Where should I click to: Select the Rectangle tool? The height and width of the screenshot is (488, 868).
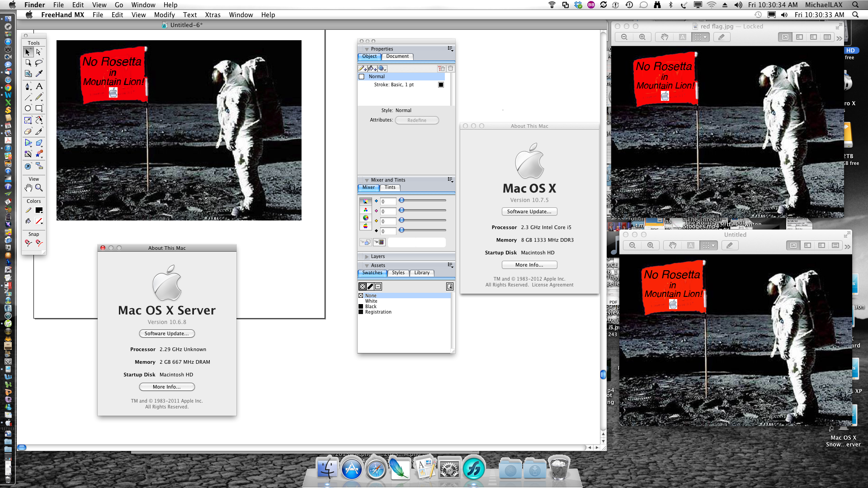39,108
